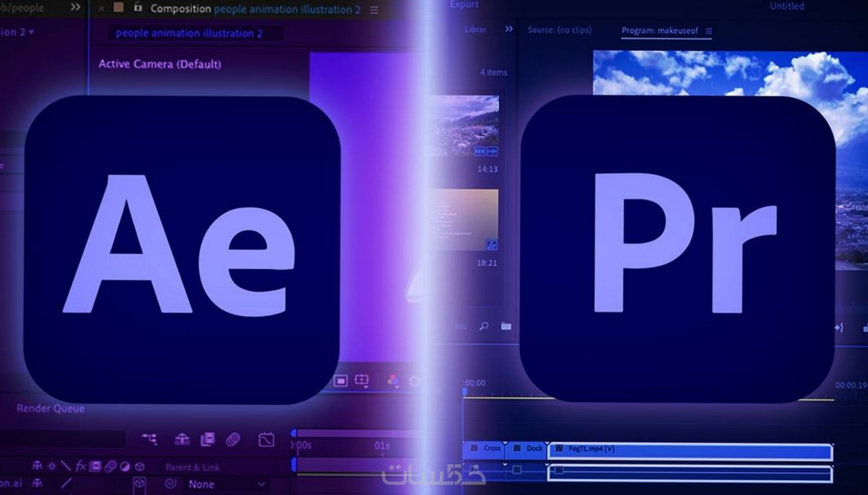
Task: Open the composition name dropdown ending in "ion 2"
Action: tap(17, 32)
